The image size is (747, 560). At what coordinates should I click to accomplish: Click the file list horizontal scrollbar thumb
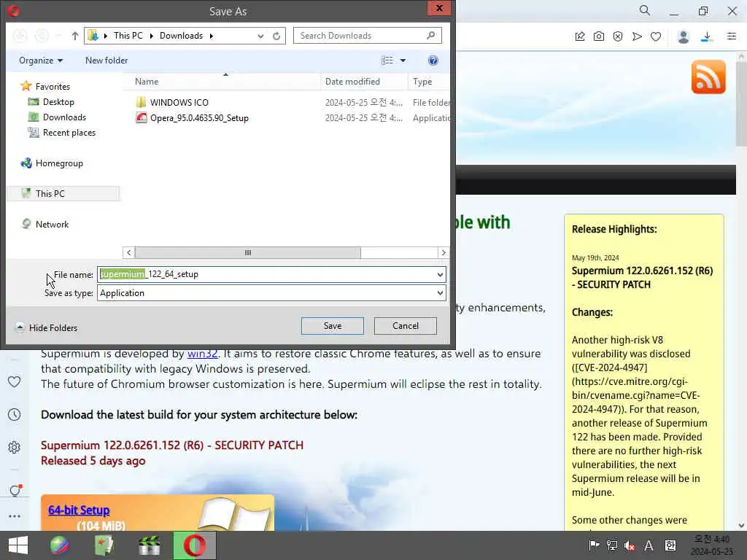click(248, 252)
